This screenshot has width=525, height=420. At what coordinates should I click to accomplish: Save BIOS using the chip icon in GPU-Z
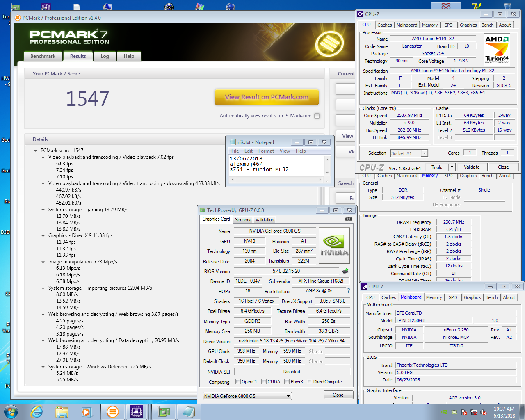pyautogui.click(x=345, y=271)
